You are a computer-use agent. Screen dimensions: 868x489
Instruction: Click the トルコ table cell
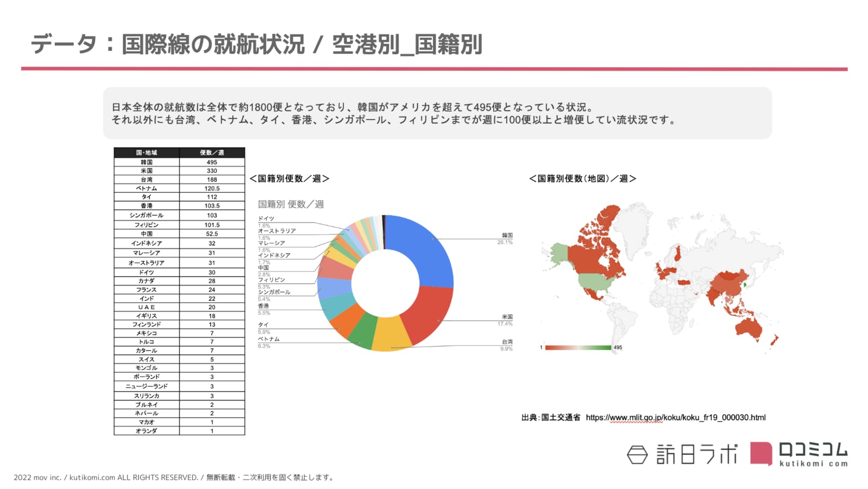(146, 342)
